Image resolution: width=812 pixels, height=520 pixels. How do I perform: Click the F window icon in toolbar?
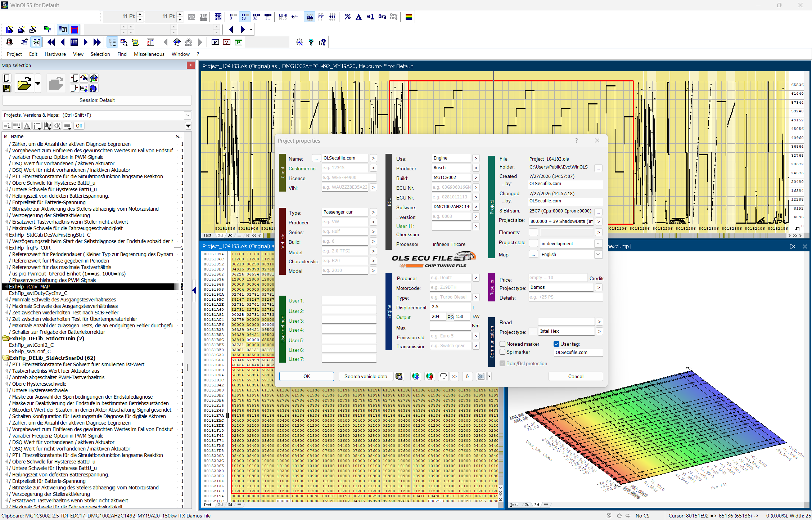[215, 42]
